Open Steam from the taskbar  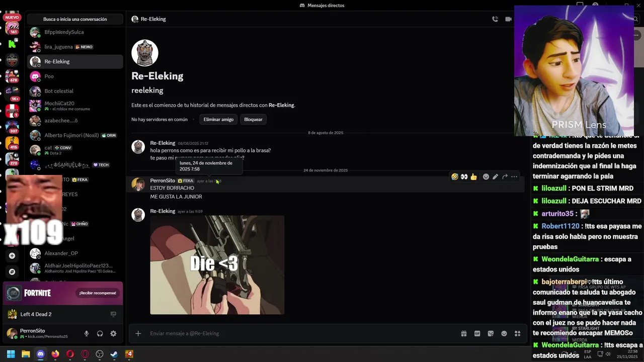(114, 354)
